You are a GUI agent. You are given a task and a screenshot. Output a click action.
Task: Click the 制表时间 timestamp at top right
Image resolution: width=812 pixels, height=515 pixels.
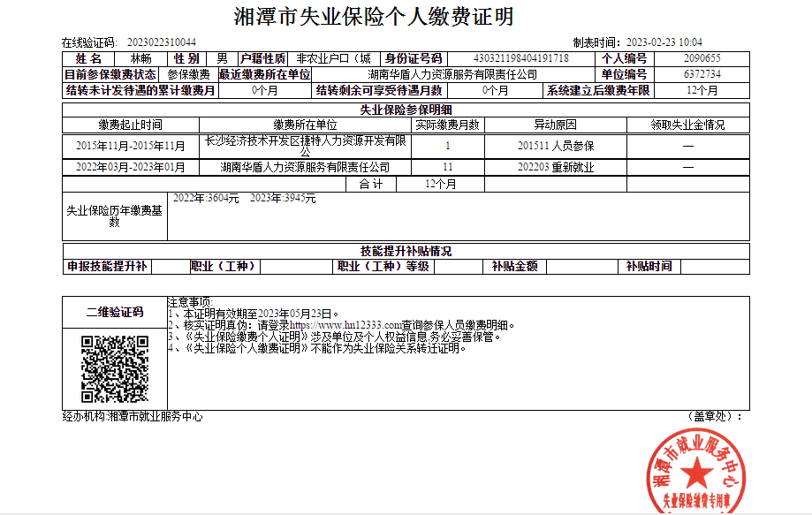click(x=638, y=42)
